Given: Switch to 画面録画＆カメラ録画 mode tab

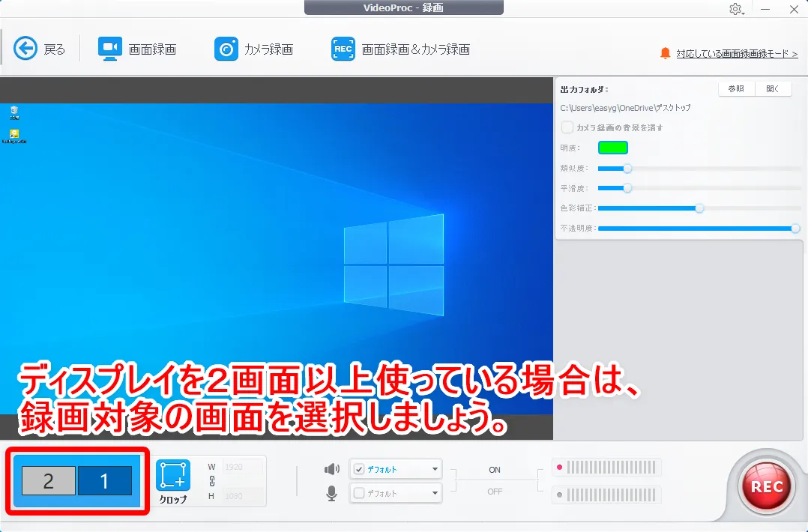Looking at the screenshot, I should pyautogui.click(x=415, y=49).
